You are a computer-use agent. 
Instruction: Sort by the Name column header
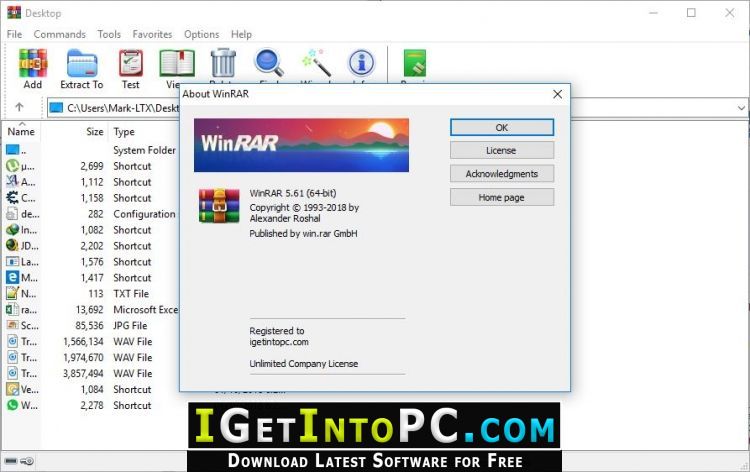pos(21,131)
